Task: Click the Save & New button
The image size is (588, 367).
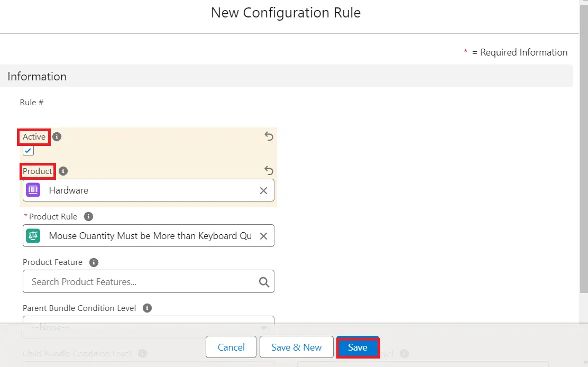Action: 296,347
